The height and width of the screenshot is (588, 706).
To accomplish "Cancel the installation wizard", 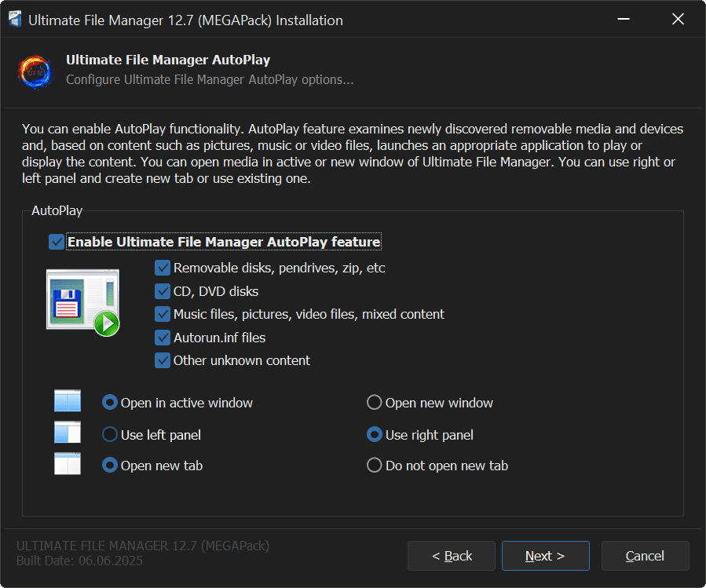I will click(x=645, y=556).
